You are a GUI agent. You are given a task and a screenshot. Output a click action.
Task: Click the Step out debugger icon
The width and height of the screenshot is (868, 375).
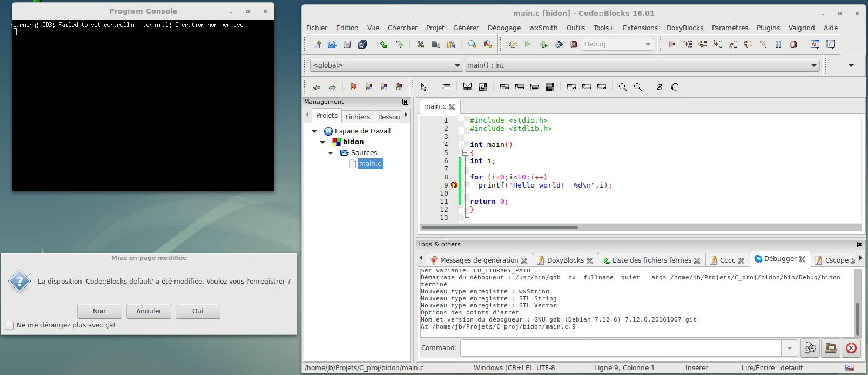pyautogui.click(x=732, y=44)
